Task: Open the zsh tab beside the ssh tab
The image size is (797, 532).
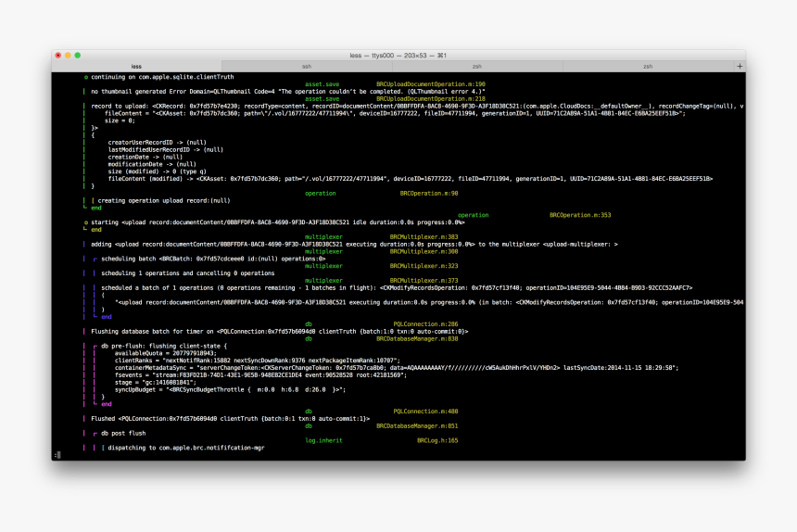Action: pyautogui.click(x=476, y=67)
